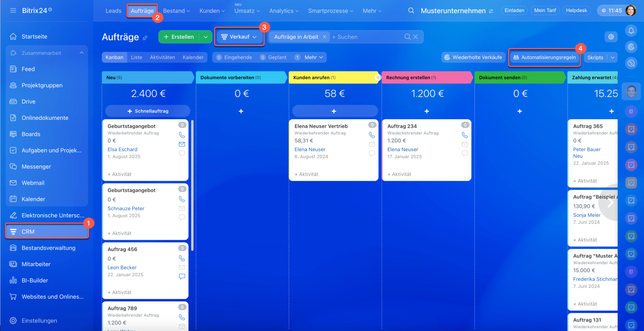This screenshot has width=644, height=331.
Task: Switch to the Kalender view tab
Action: pyautogui.click(x=193, y=57)
